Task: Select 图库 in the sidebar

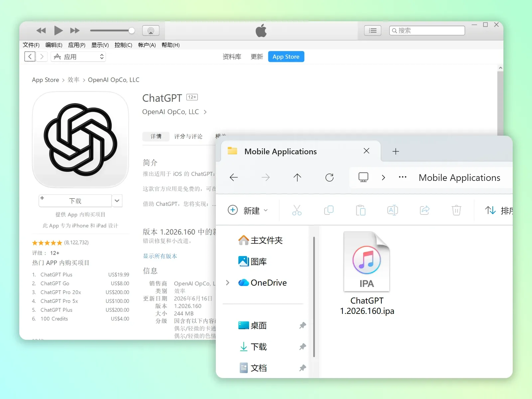Action: point(252,261)
